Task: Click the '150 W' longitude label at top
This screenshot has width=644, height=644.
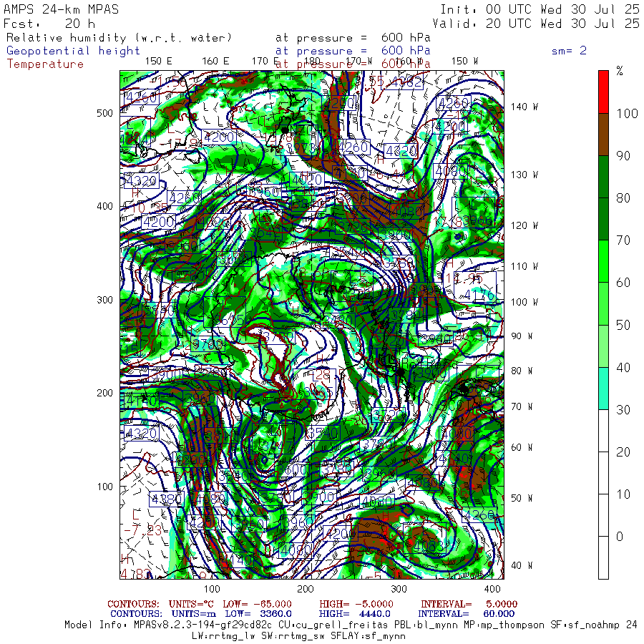Action: [x=464, y=62]
